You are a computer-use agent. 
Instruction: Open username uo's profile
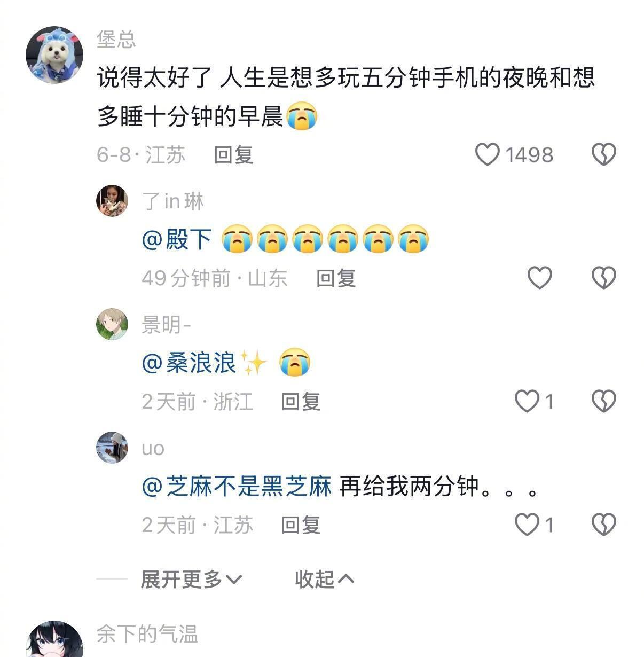(153, 449)
